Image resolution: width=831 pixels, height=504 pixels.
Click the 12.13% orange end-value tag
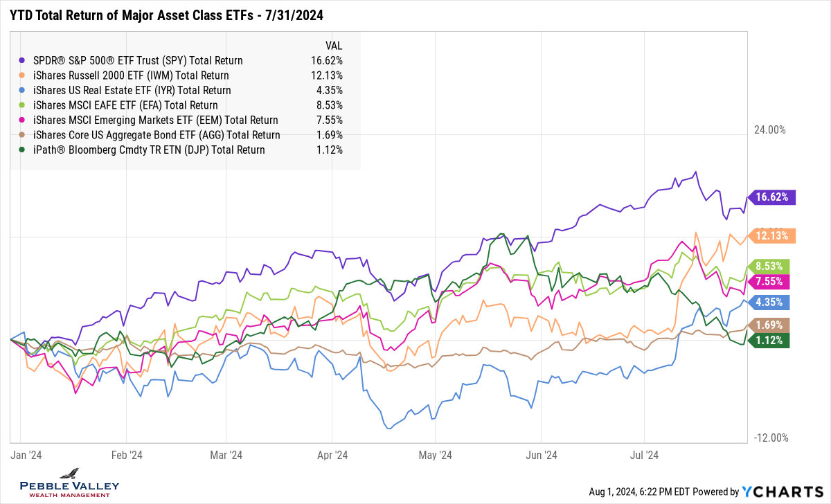[773, 236]
